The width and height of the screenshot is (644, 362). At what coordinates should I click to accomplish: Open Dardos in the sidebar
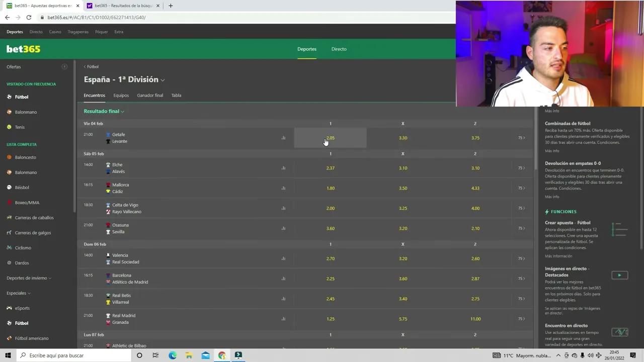[x=22, y=262]
